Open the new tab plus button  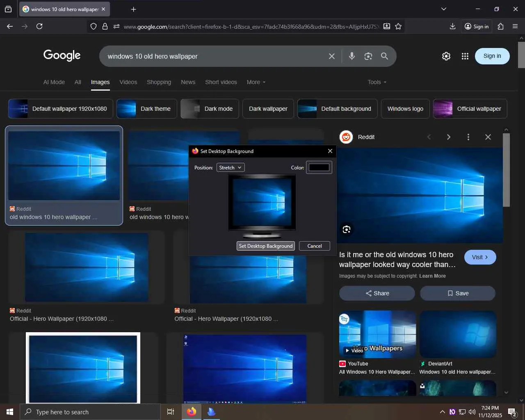point(133,9)
